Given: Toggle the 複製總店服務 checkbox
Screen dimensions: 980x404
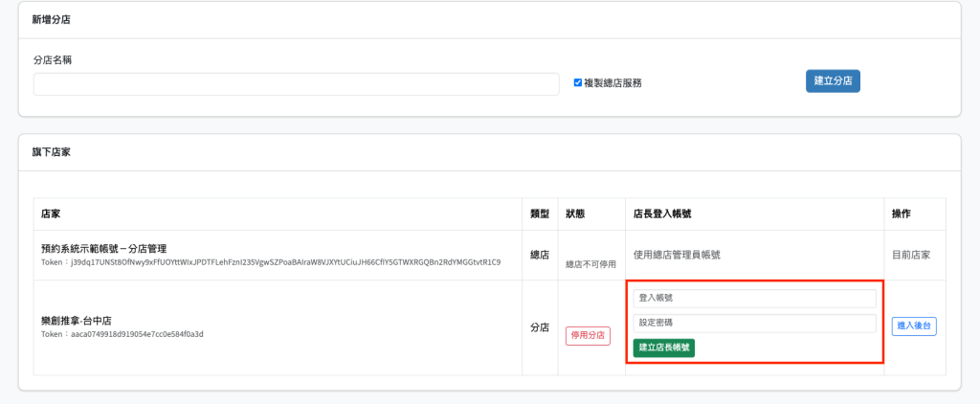Looking at the screenshot, I should [x=577, y=82].
